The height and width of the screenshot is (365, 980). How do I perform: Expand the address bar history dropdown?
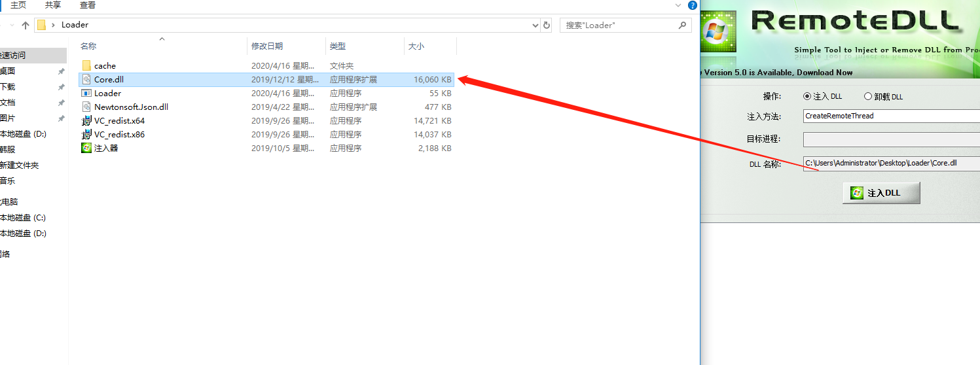pyautogui.click(x=535, y=25)
